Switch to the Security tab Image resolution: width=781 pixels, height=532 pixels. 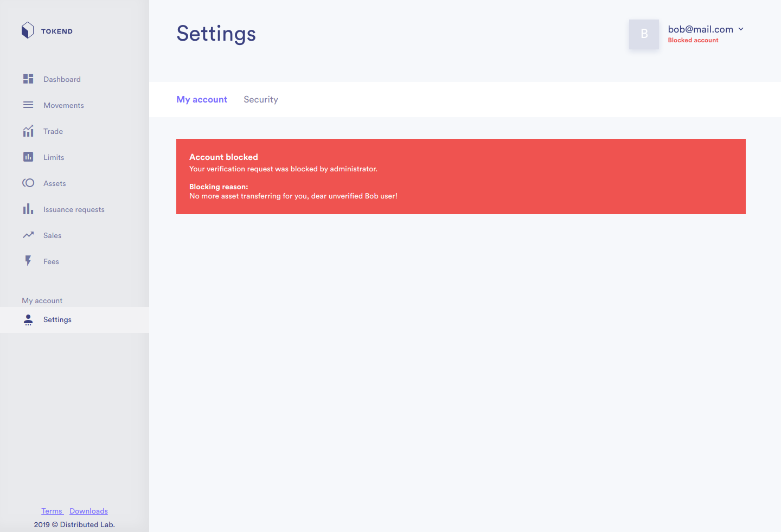pos(261,99)
